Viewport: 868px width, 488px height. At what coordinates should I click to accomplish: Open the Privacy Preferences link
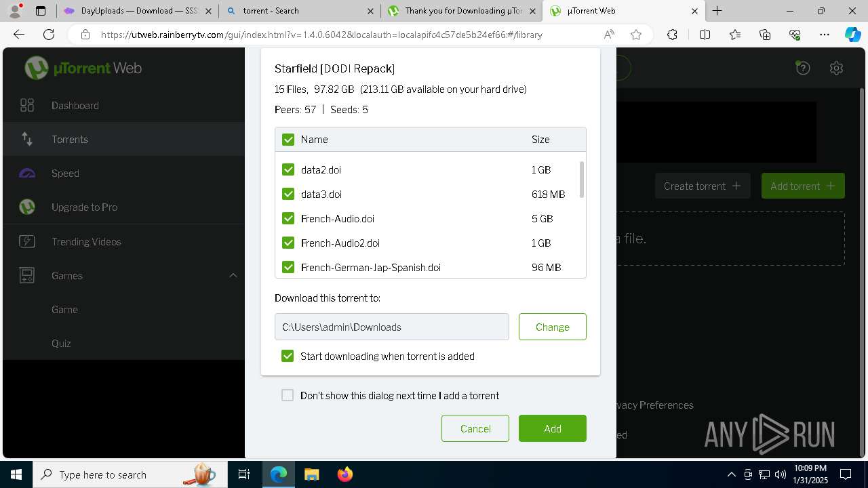[655, 405]
